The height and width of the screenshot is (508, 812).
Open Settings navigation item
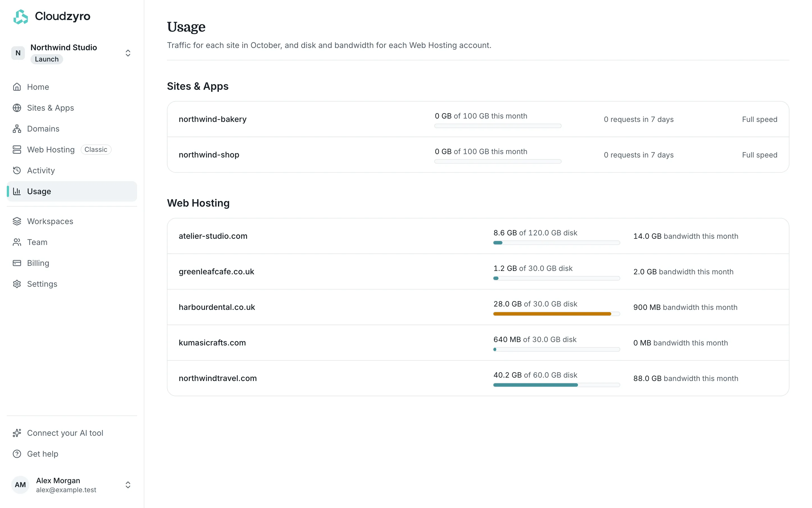coord(72,284)
